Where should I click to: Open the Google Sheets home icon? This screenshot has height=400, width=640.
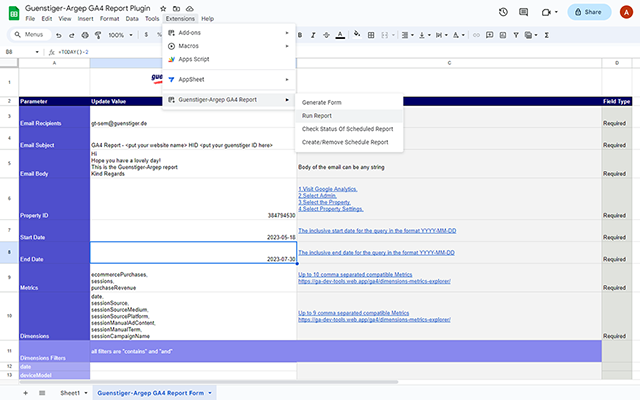pyautogui.click(x=14, y=13)
